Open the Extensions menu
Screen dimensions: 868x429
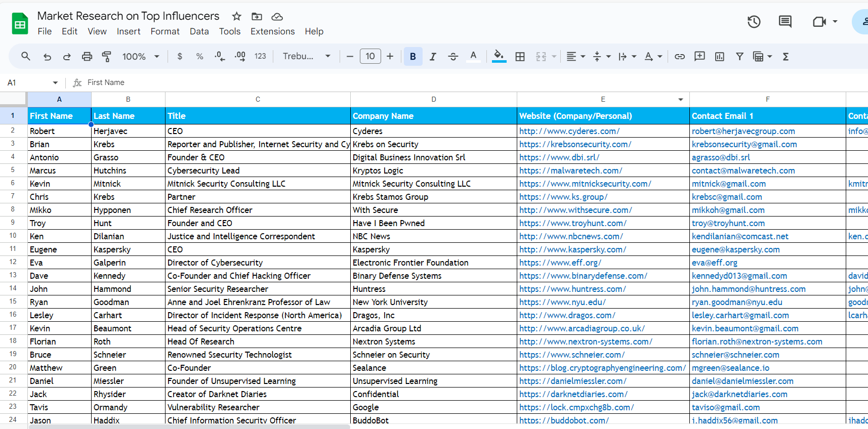tap(272, 31)
